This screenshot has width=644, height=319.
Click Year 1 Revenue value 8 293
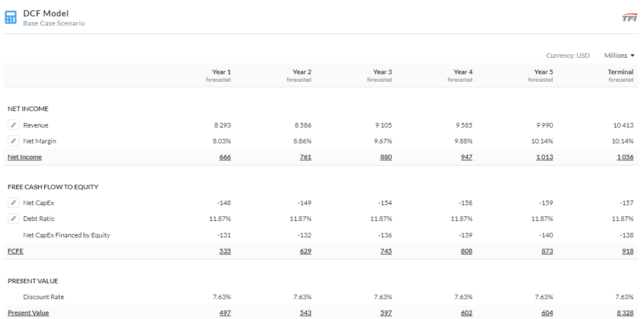point(222,125)
